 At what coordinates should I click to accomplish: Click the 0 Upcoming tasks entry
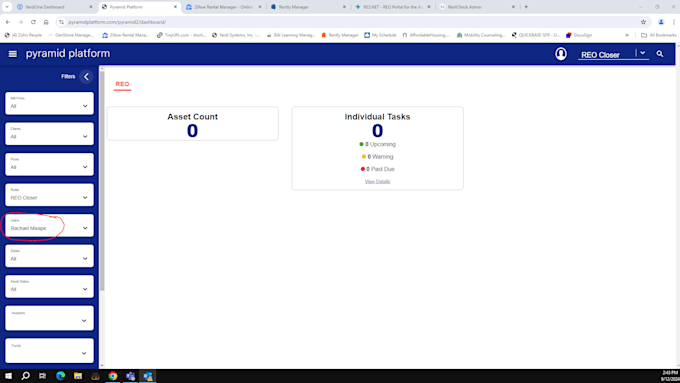377,144
